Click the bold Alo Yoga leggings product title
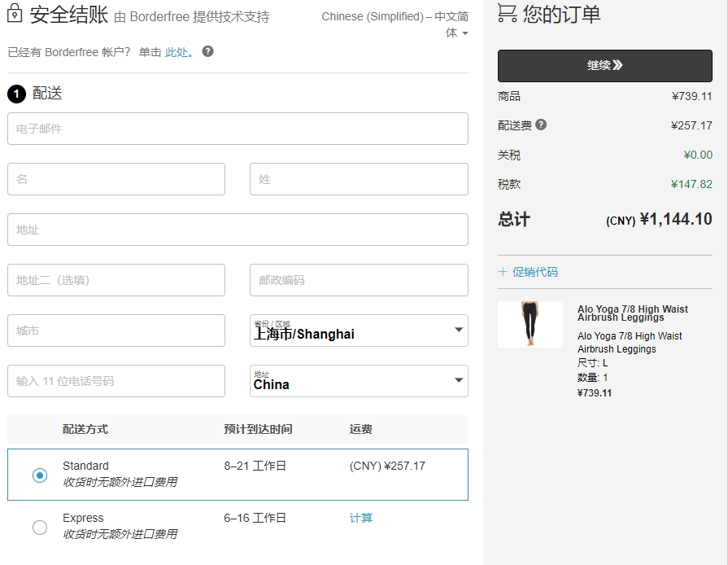This screenshot has height=565, width=728. pos(632,313)
